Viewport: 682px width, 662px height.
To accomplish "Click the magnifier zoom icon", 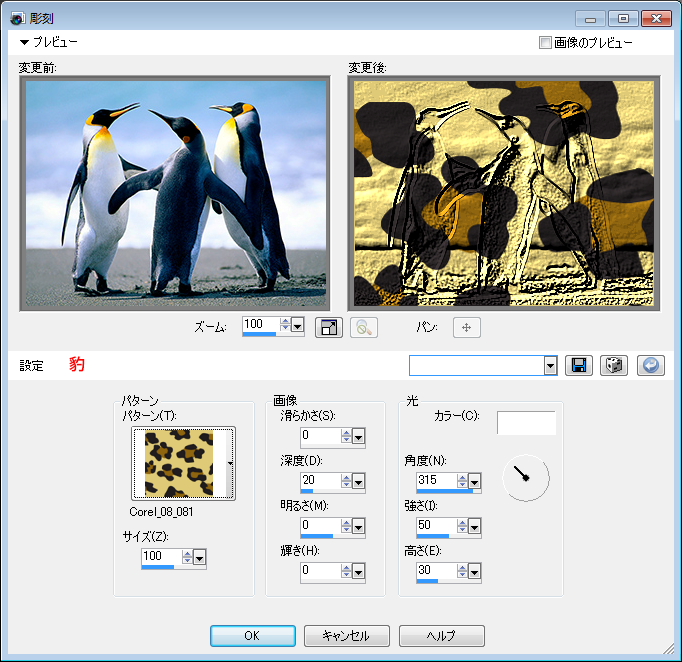I will [x=363, y=327].
